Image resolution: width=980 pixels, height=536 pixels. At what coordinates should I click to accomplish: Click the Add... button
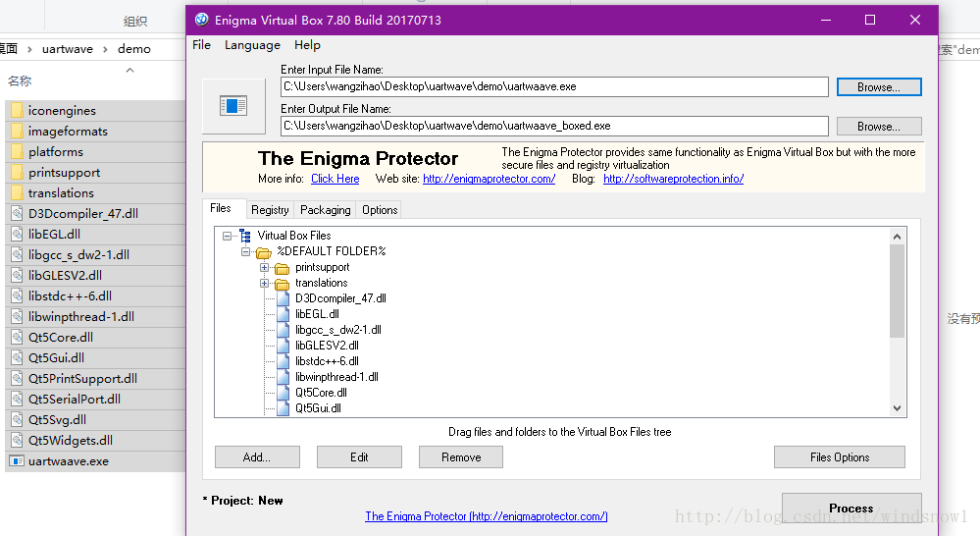coord(257,457)
